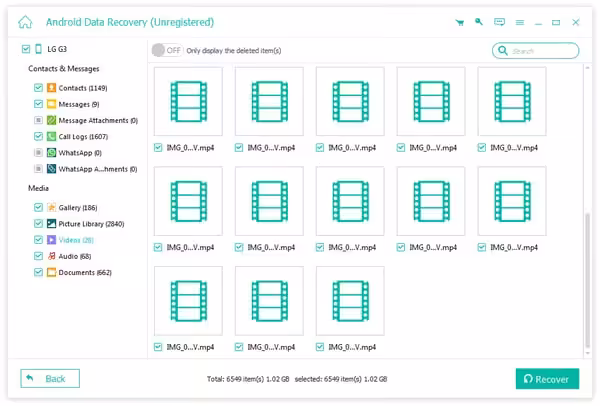Click the home icon in title bar

[26, 21]
